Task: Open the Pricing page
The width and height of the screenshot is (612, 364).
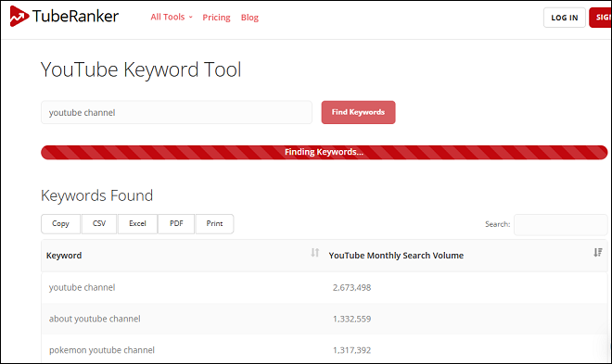Action: pos(216,18)
